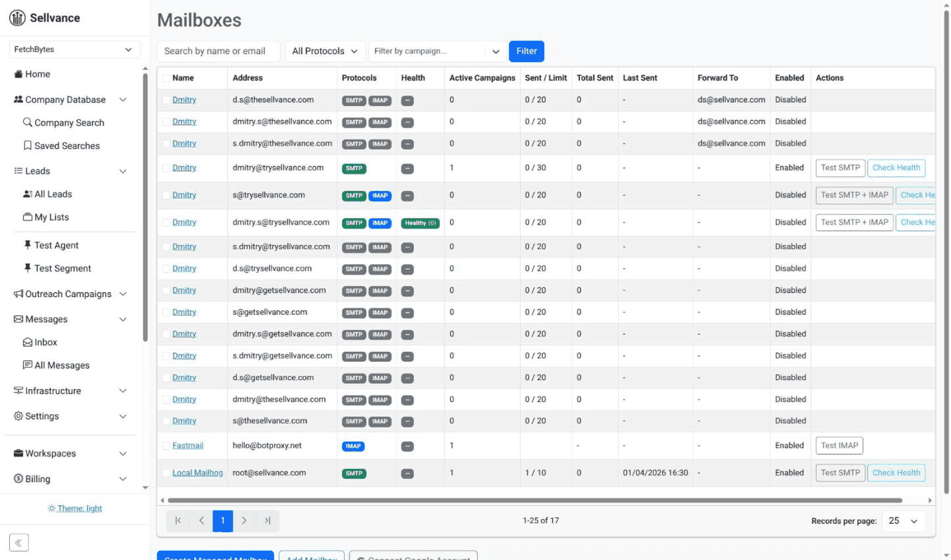Open All Messages in the sidebar
The width and height of the screenshot is (951, 560).
[62, 365]
